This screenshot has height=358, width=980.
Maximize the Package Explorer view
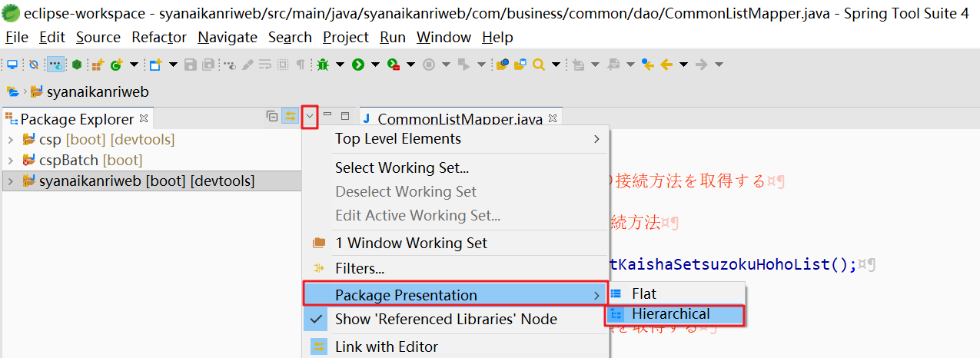(x=345, y=115)
